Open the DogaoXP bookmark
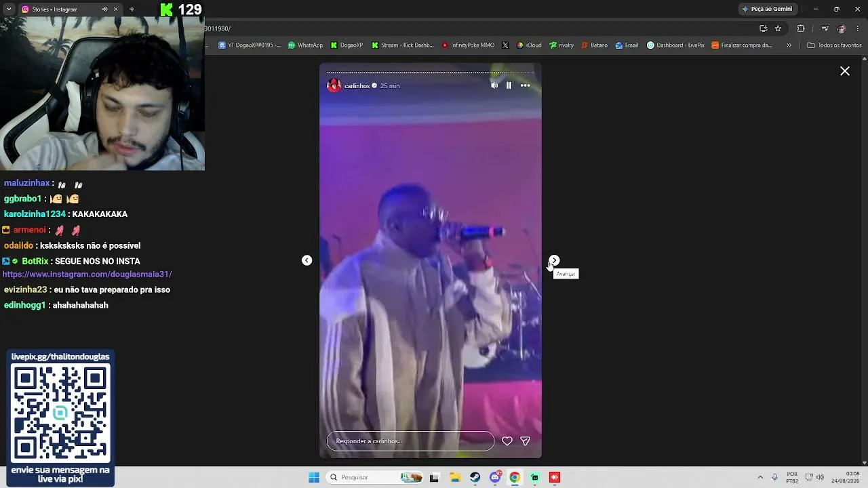The height and width of the screenshot is (488, 868). coord(347,45)
